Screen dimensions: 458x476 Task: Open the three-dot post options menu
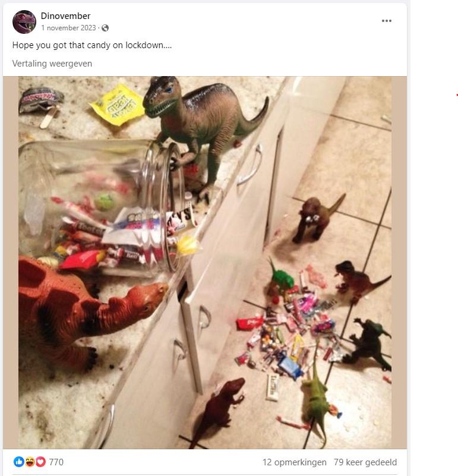(387, 21)
